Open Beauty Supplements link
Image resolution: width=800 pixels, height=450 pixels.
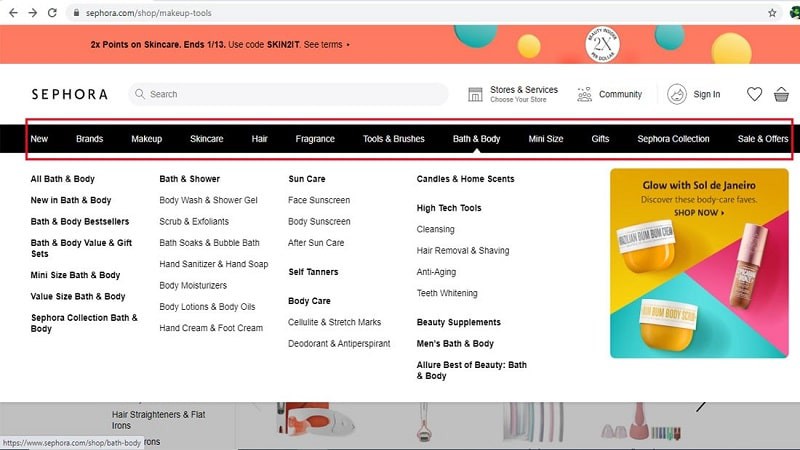[x=459, y=322]
